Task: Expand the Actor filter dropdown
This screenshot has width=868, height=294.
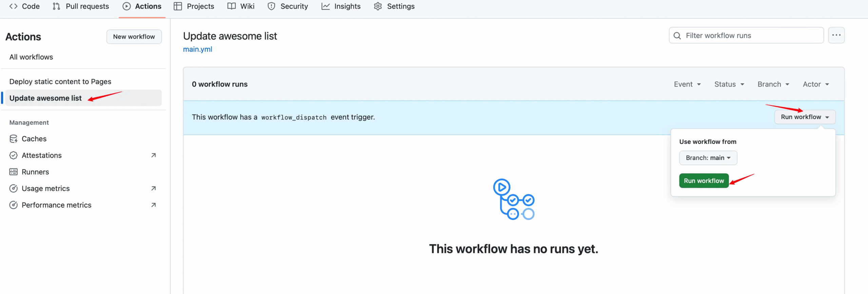Action: tap(816, 84)
